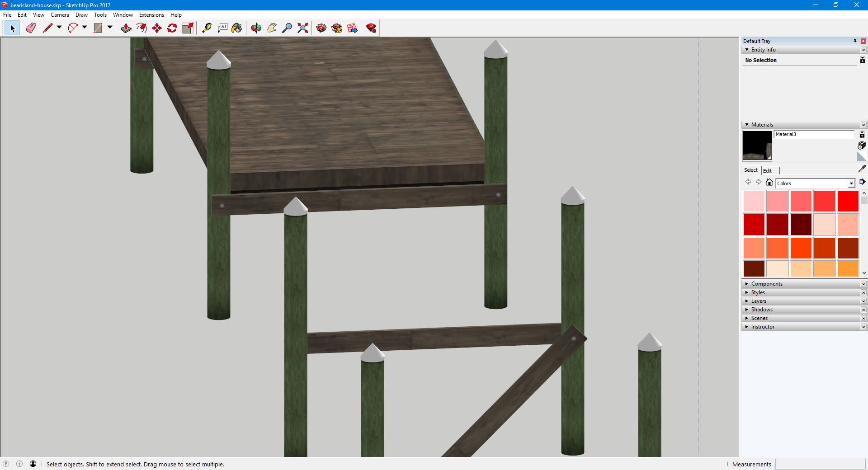
Task: Expand the Shadows panel
Action: 762,310
